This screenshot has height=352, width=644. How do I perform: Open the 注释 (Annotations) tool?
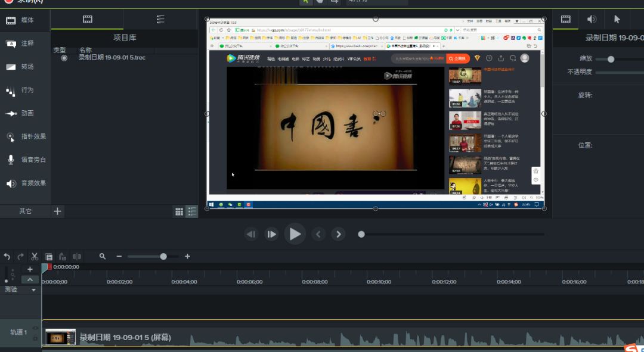(x=20, y=43)
